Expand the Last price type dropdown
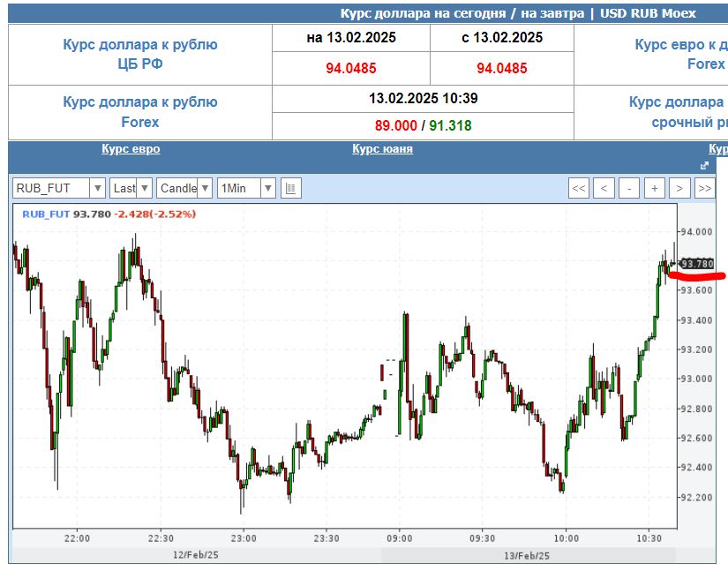The image size is (728, 571). (131, 188)
